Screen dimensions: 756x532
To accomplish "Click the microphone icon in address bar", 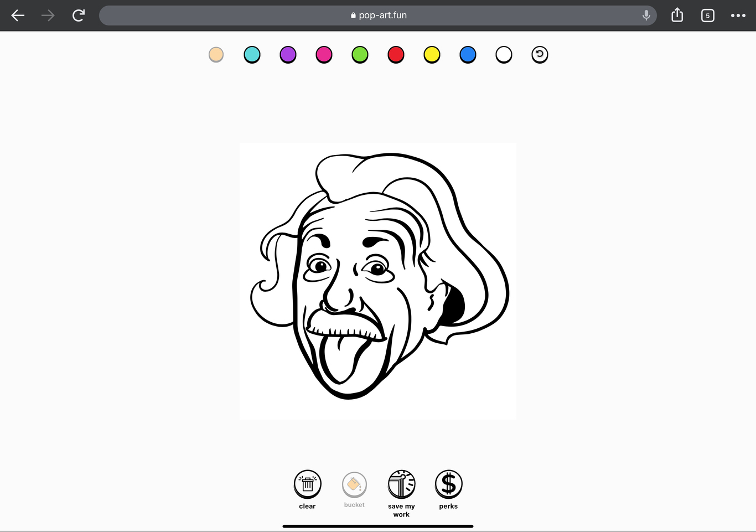I will click(646, 16).
